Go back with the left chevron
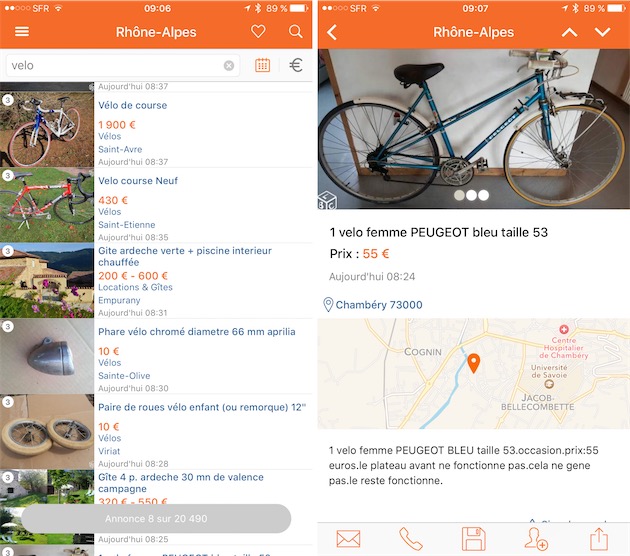This screenshot has height=556, width=630. tap(332, 32)
